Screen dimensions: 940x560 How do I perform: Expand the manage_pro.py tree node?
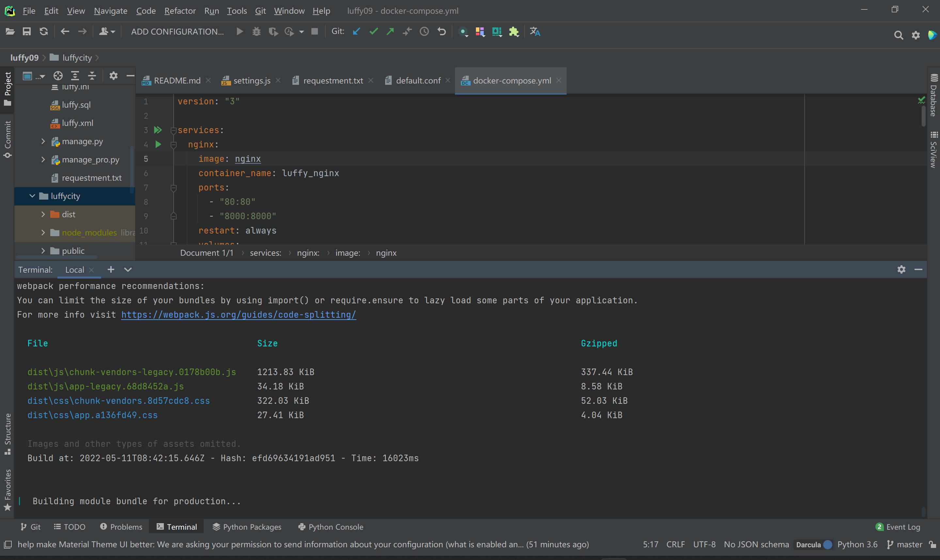click(x=43, y=159)
